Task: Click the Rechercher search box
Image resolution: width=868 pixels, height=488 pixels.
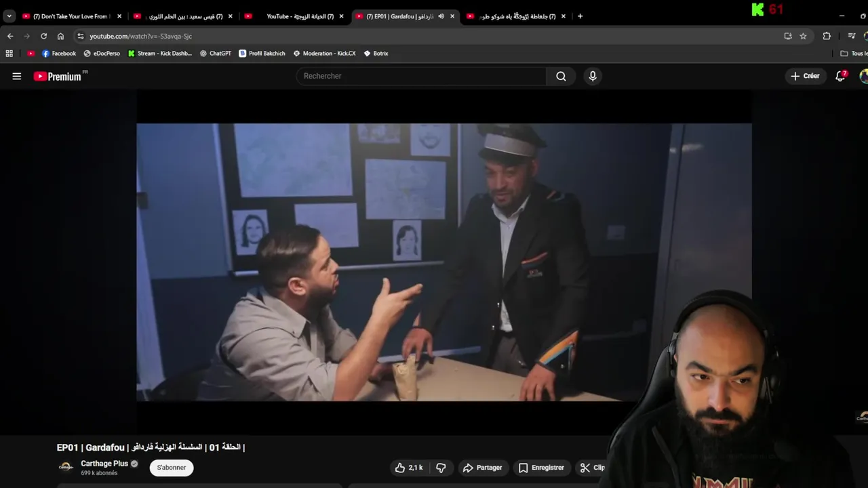Action: pyautogui.click(x=421, y=76)
